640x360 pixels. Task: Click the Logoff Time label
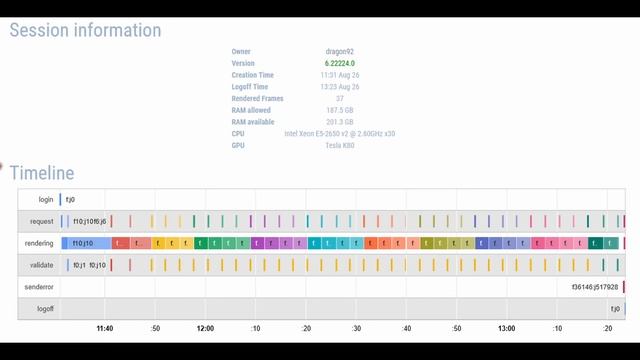coord(250,87)
